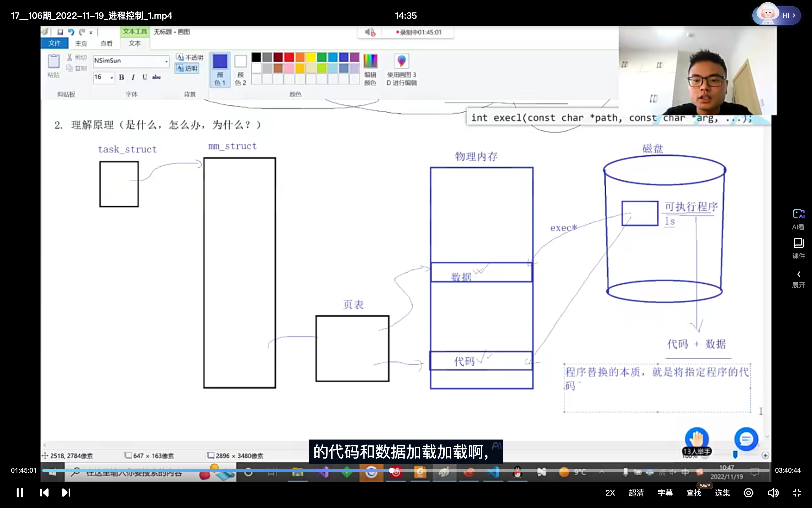Click the 9°C weather widget
Viewport: 812px width, 508px height.
click(572, 472)
